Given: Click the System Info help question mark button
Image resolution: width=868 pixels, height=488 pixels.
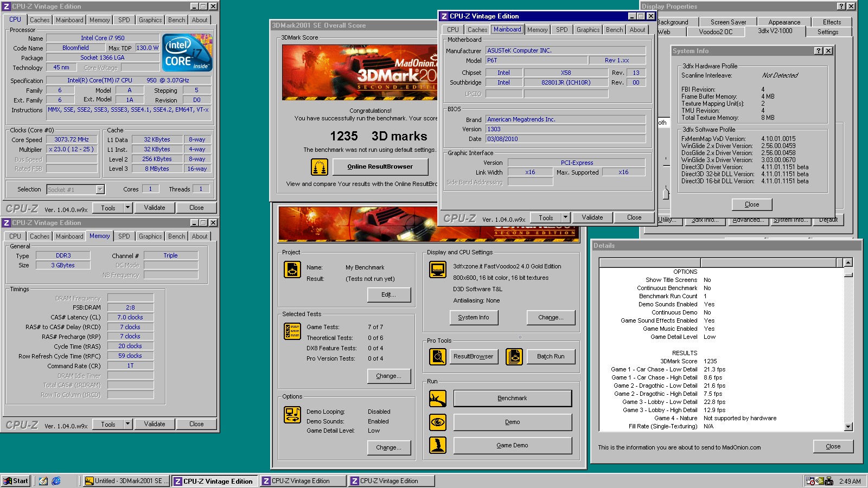Looking at the screenshot, I should coord(819,50).
